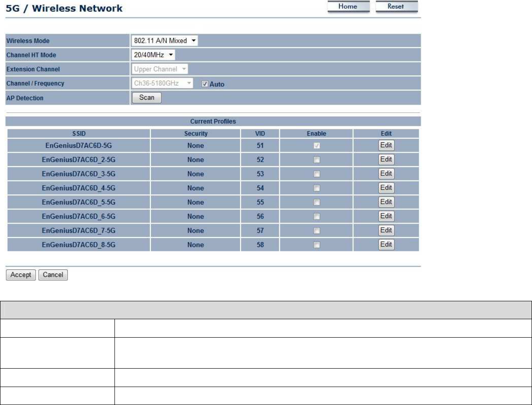Click the Wireless Mode label

click(x=28, y=41)
